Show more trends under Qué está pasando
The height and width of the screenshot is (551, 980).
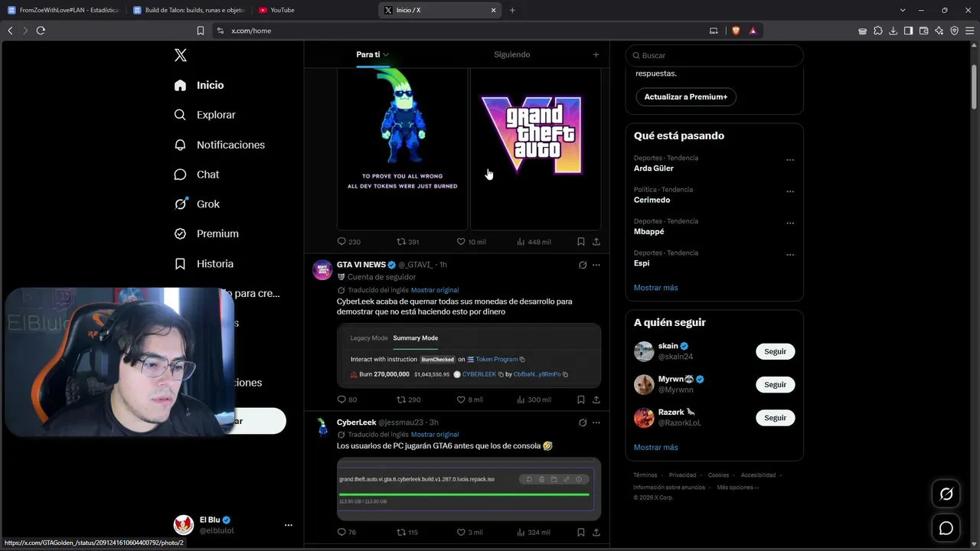[x=656, y=288]
